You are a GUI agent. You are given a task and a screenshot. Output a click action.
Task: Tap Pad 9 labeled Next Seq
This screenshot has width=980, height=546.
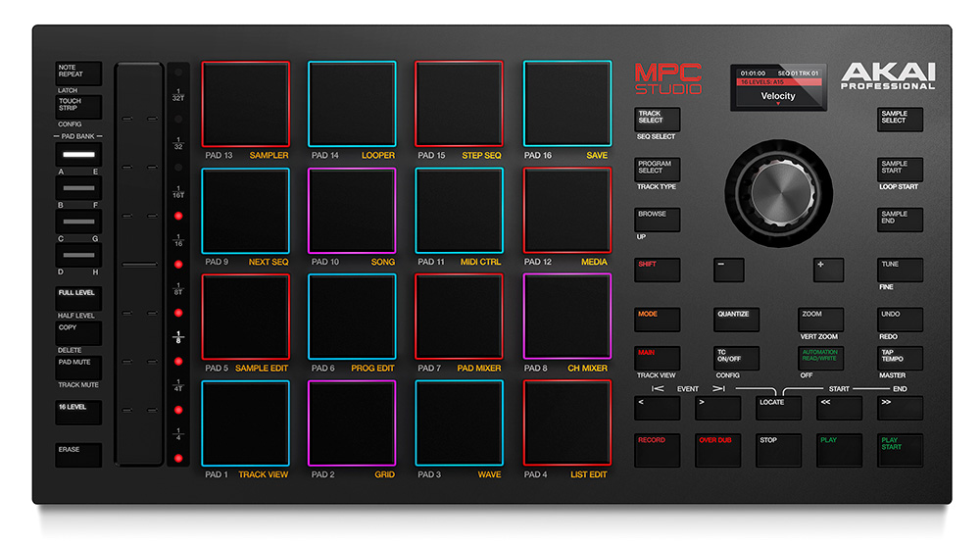pyautogui.click(x=245, y=211)
